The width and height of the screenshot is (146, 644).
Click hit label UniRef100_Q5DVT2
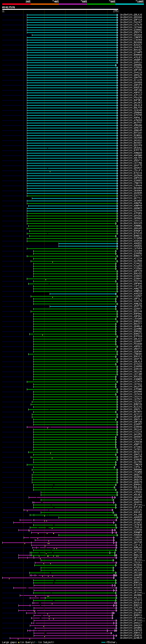131,349
